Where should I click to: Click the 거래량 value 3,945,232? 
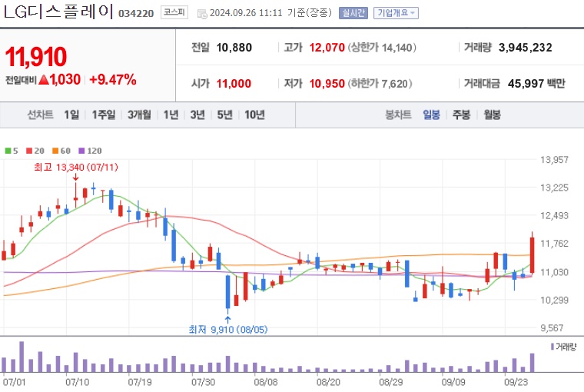(525, 48)
